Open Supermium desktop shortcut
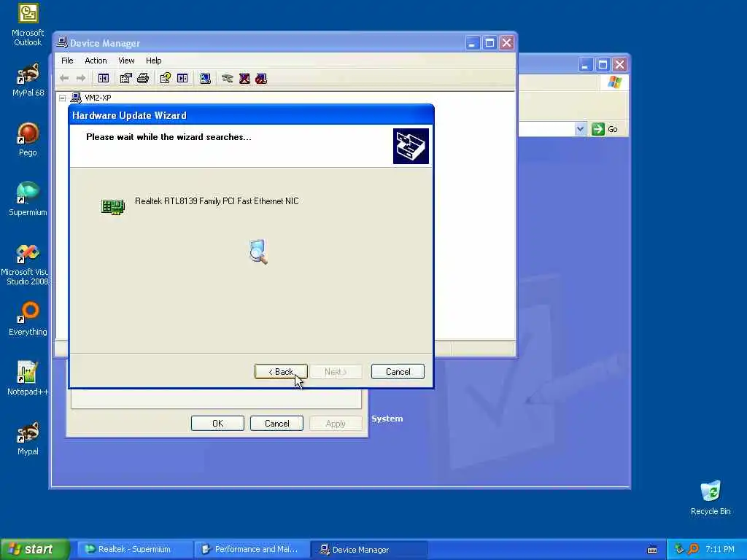Viewport: 747px width, 560px height. click(28, 199)
